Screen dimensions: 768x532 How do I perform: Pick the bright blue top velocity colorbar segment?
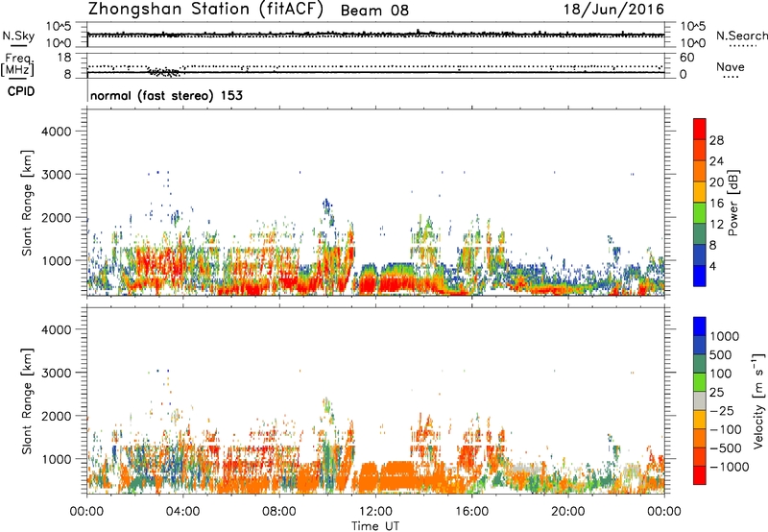[x=700, y=326]
